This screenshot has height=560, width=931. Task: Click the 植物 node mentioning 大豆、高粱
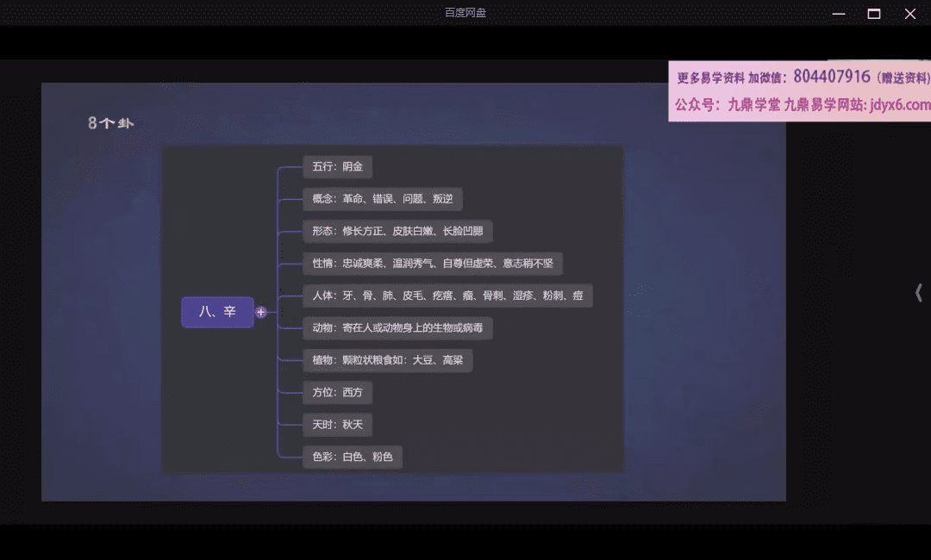387,360
